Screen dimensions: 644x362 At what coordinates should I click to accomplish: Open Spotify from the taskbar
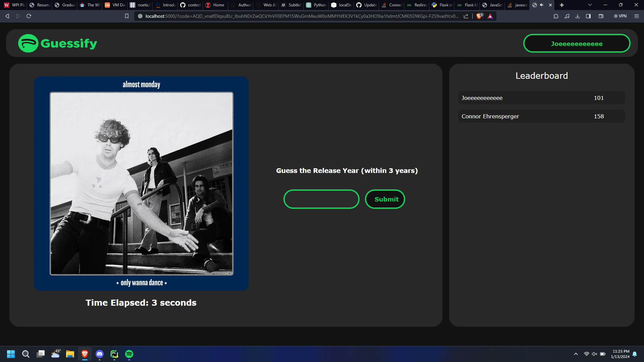point(129,354)
